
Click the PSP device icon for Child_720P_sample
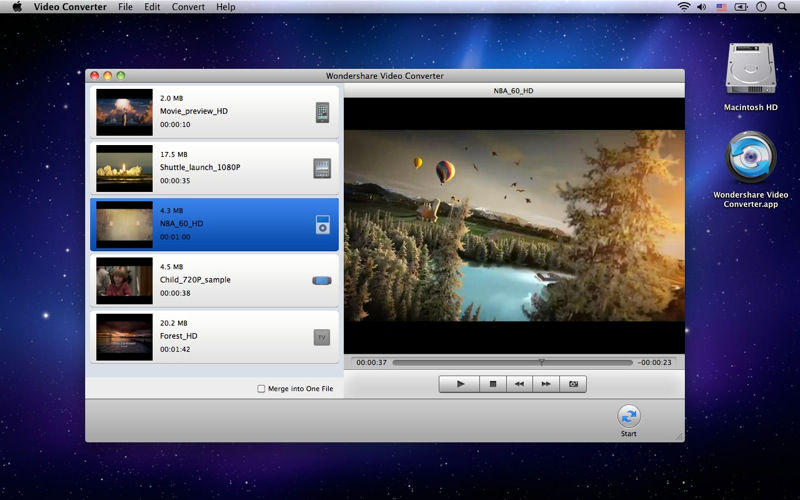coord(322,281)
